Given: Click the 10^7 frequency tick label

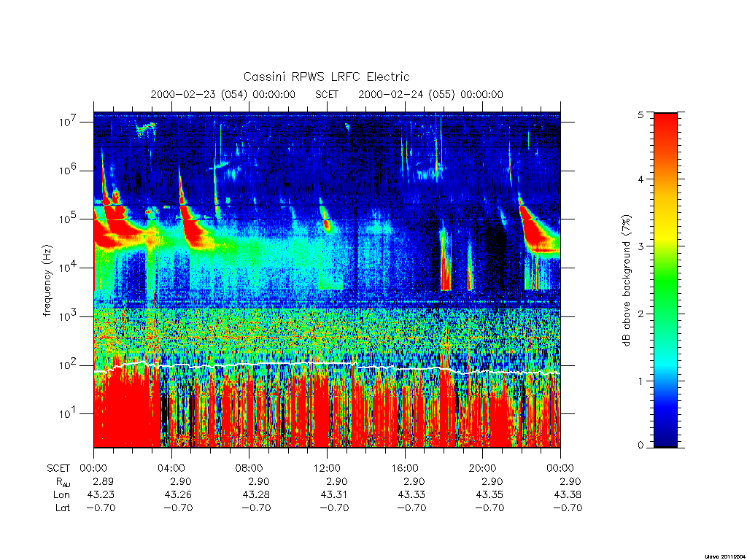Looking at the screenshot, I should coord(69,122).
